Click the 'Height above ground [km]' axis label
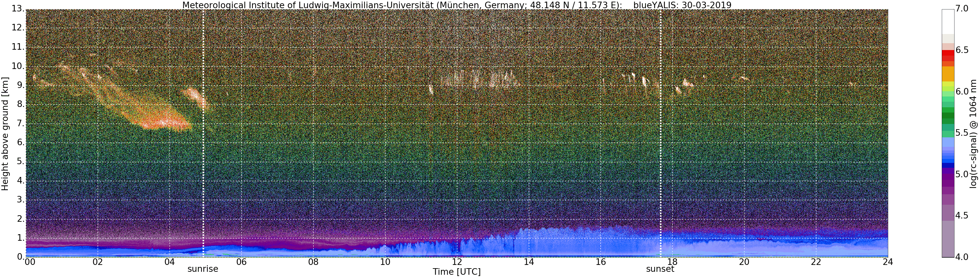980x278 pixels. point(5,133)
